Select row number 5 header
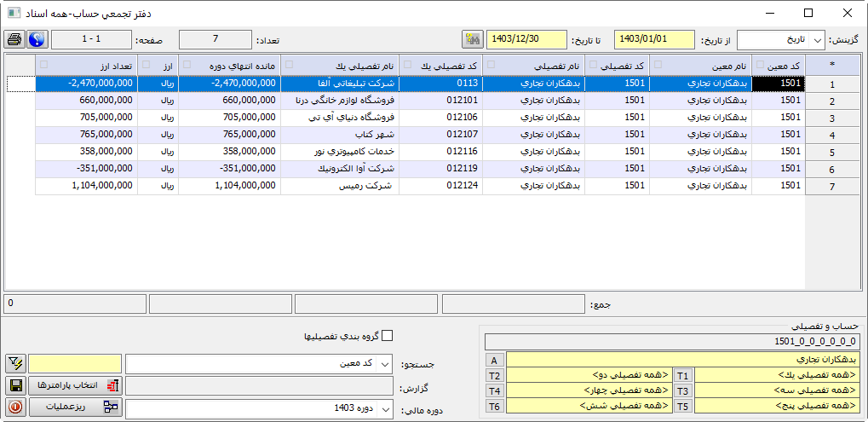This screenshot has width=868, height=422. pos(832,153)
